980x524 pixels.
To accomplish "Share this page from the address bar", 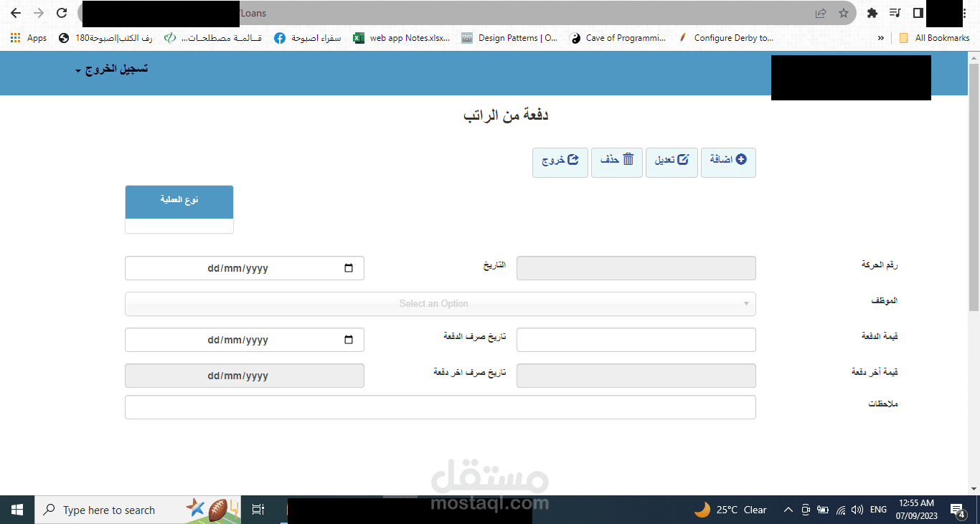I will 821,13.
